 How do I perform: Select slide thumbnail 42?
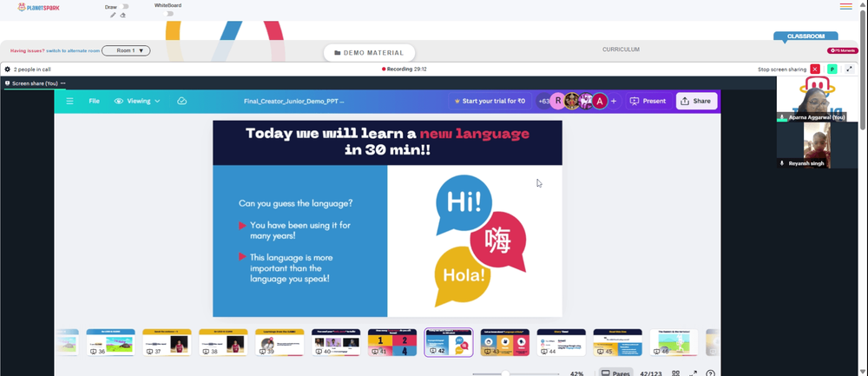[x=449, y=342]
